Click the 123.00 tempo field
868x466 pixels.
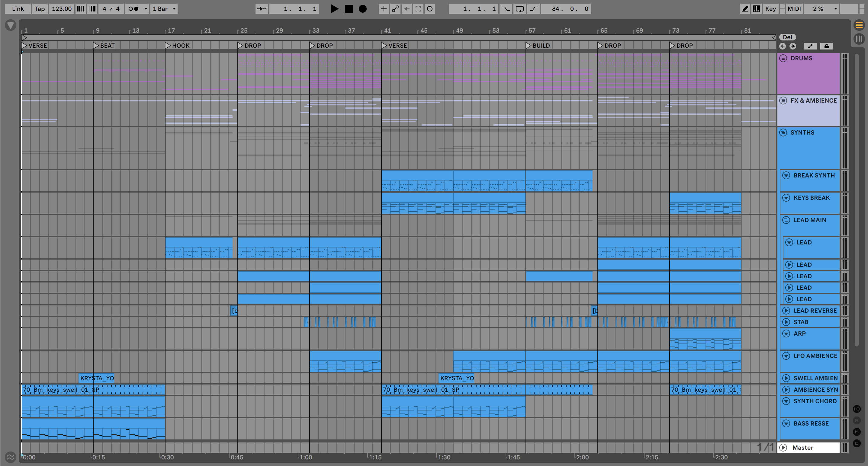[62, 9]
